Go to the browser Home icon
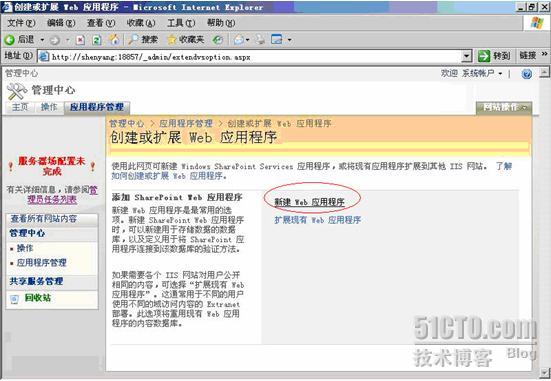 point(114,40)
